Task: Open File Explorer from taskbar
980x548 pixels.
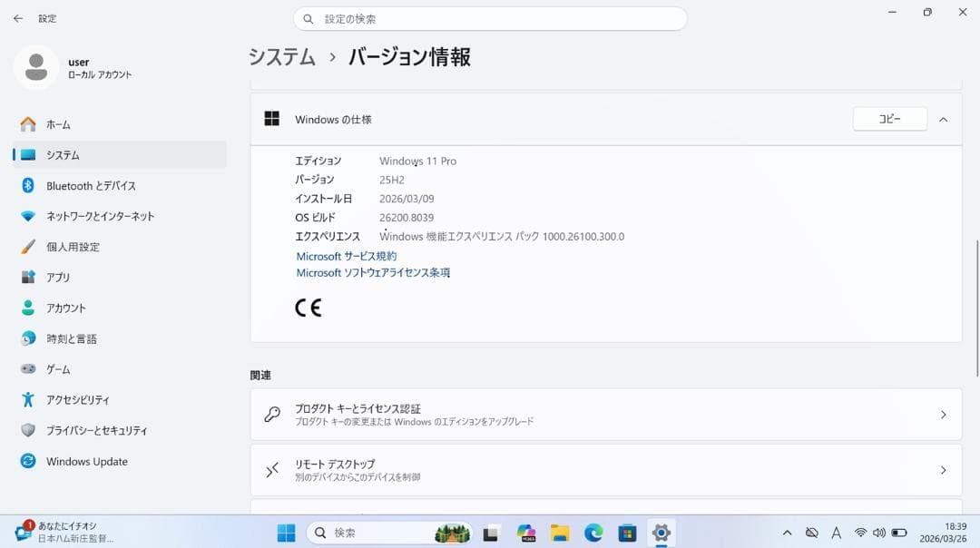Action: click(x=559, y=533)
